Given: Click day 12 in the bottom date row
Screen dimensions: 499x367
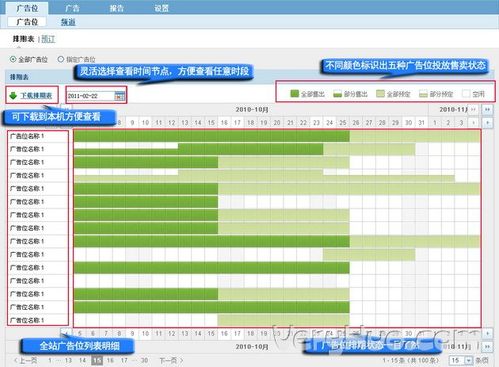Looking at the screenshot, I should (x=172, y=333).
